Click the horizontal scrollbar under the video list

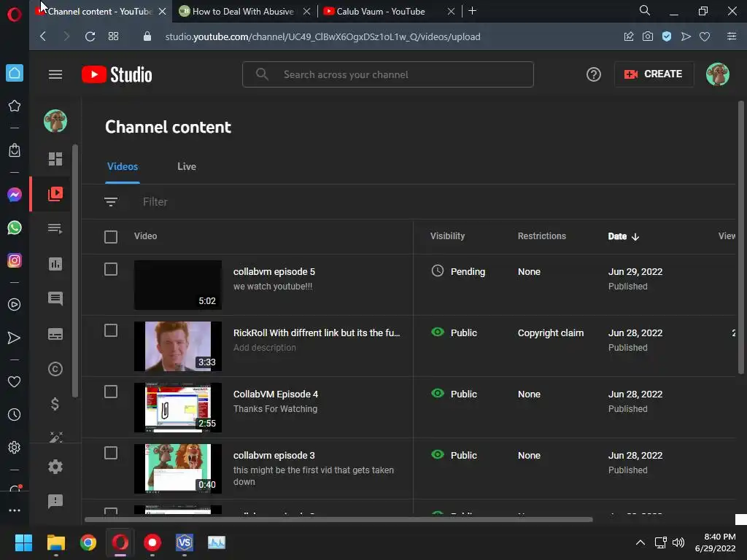[338, 519]
